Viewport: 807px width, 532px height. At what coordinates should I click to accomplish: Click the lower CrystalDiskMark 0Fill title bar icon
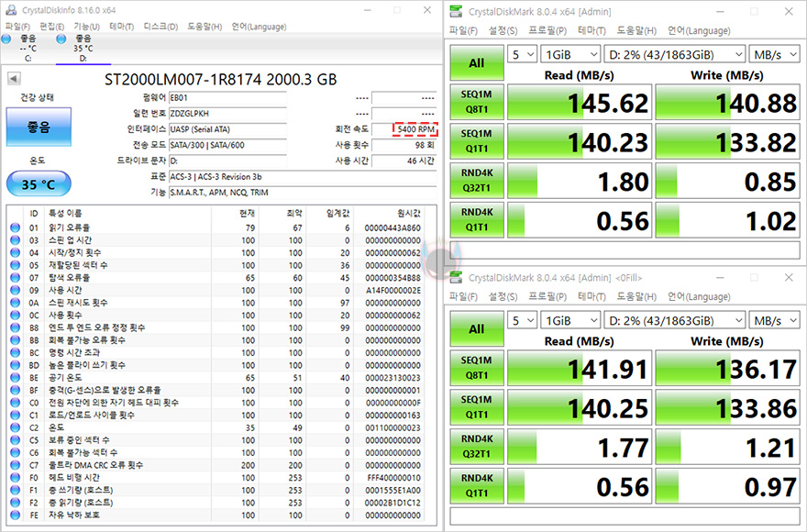coord(456,278)
